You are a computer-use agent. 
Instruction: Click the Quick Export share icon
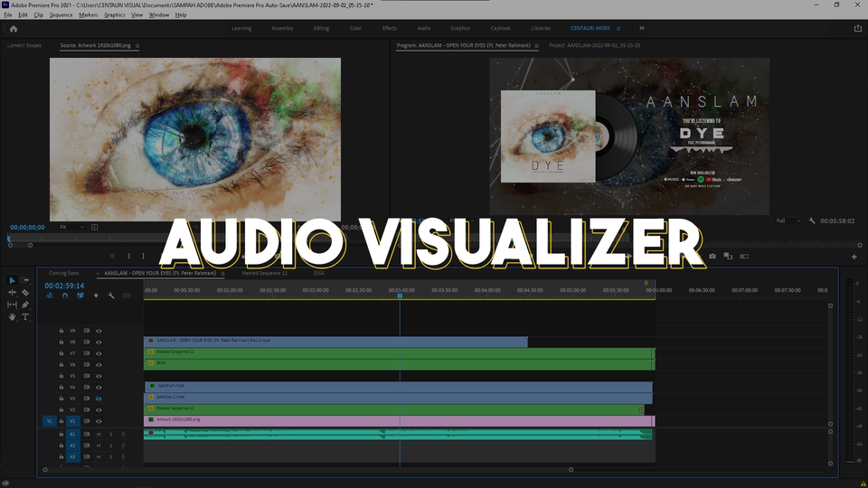857,28
